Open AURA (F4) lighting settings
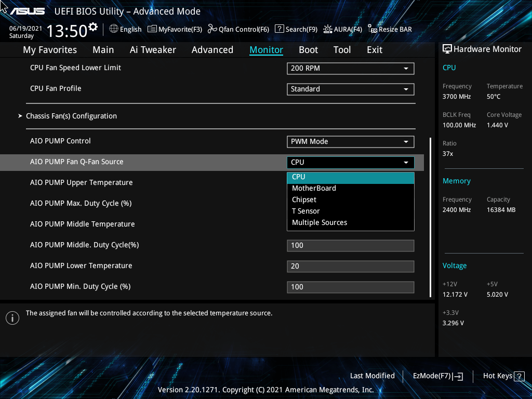 (x=342, y=29)
